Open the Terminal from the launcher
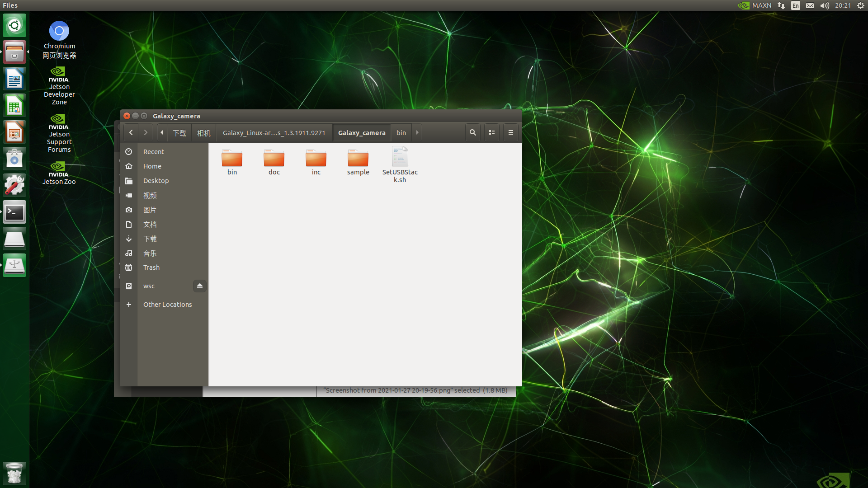Screen dimensions: 868x488 14,212
